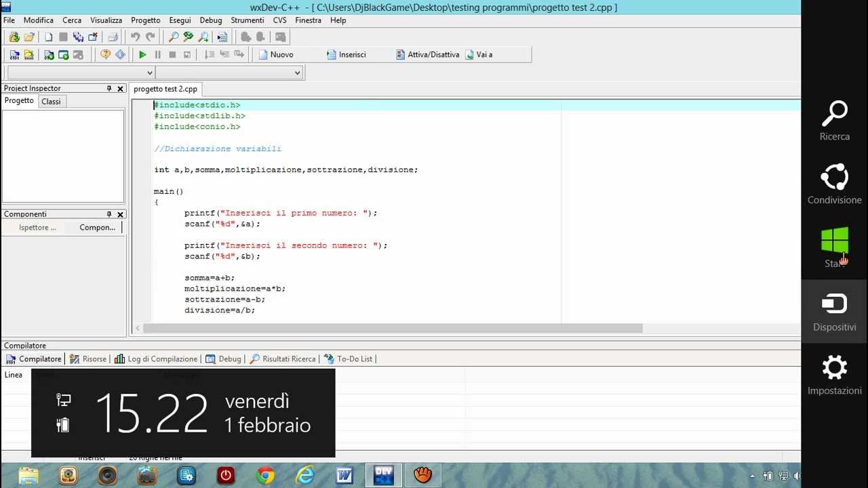Open the CVS menu

pos(280,20)
